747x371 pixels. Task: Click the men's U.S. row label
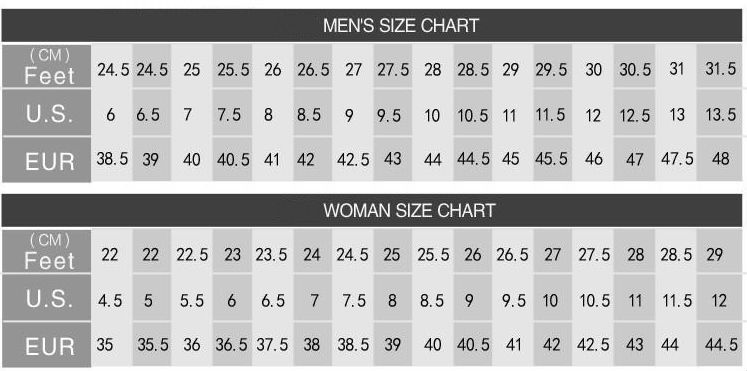click(46, 112)
